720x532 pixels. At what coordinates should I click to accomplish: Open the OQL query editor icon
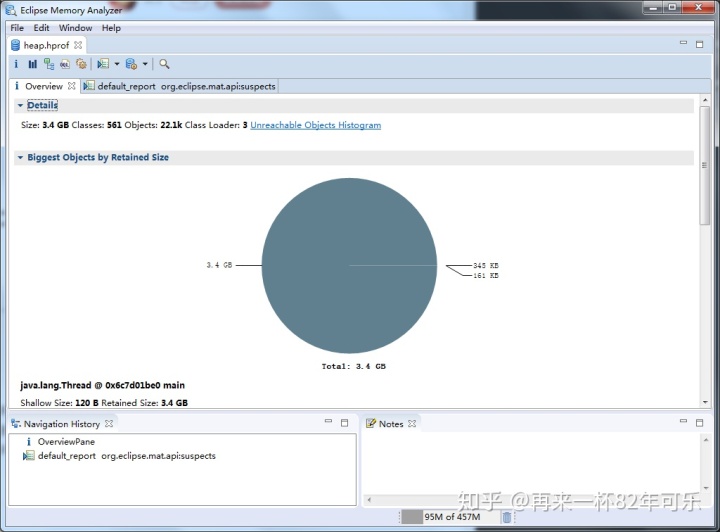pyautogui.click(x=65, y=64)
